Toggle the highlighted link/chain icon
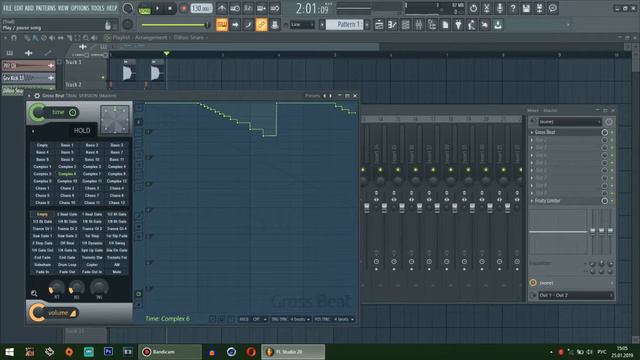Screen dimensions: 640x360 [262, 25]
